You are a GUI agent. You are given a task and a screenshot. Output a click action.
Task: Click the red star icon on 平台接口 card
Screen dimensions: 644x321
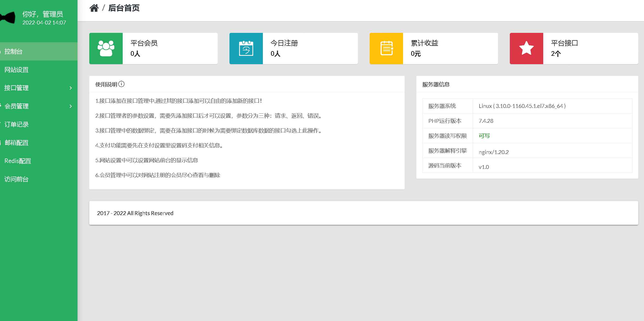click(x=526, y=48)
